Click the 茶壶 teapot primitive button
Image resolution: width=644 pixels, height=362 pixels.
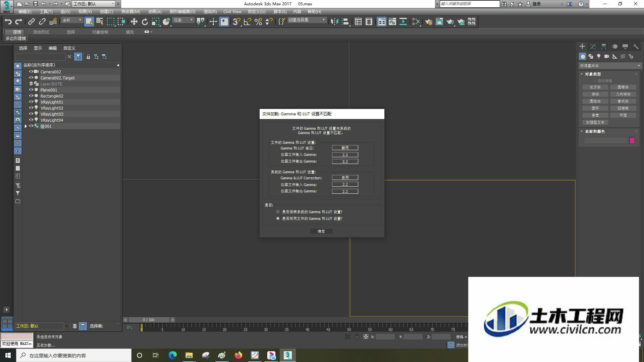pyautogui.click(x=595, y=115)
